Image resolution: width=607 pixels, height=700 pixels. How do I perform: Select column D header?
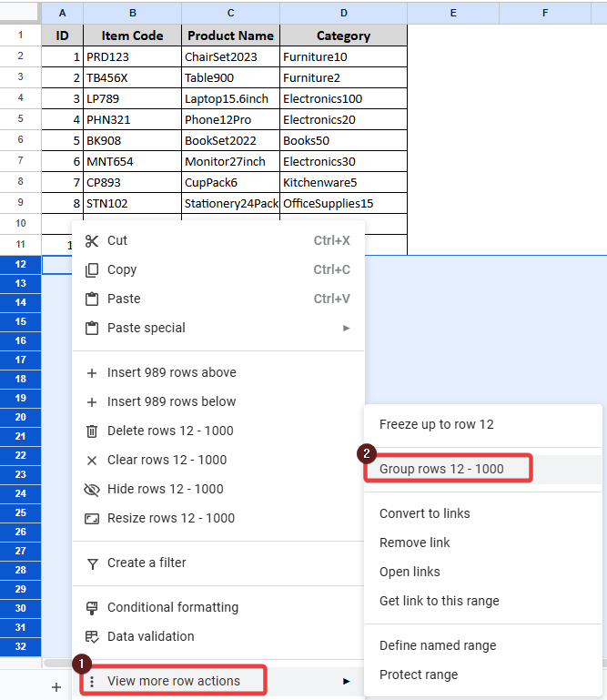[343, 13]
